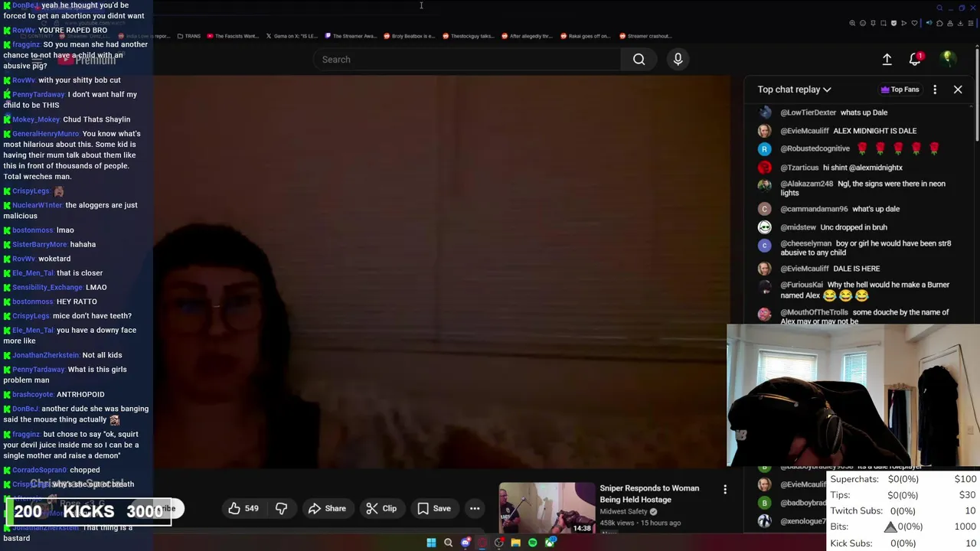Open OBS Studio from the taskbar
The width and height of the screenshot is (980, 551).
pos(498,543)
